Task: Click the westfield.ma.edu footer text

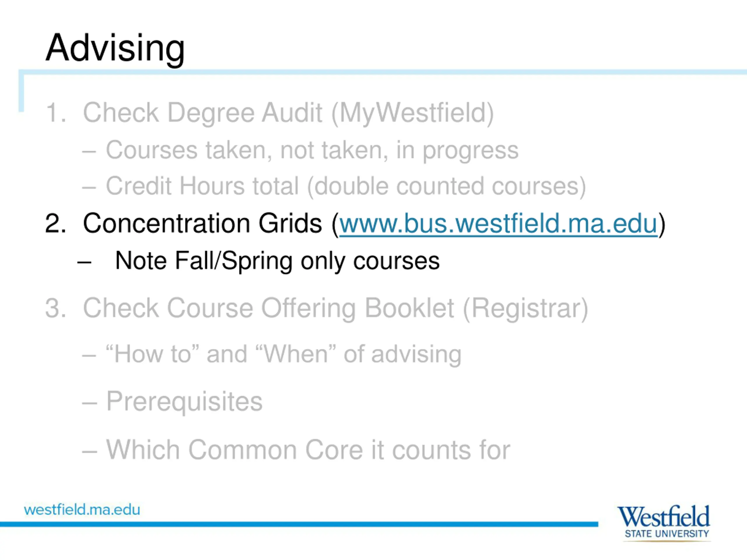Action: click(82, 510)
